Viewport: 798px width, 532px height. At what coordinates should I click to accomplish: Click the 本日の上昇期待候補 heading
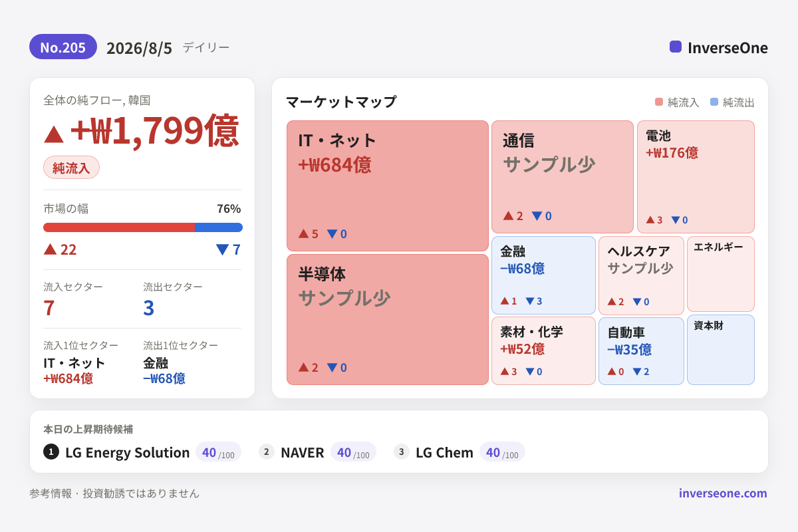tap(88, 429)
